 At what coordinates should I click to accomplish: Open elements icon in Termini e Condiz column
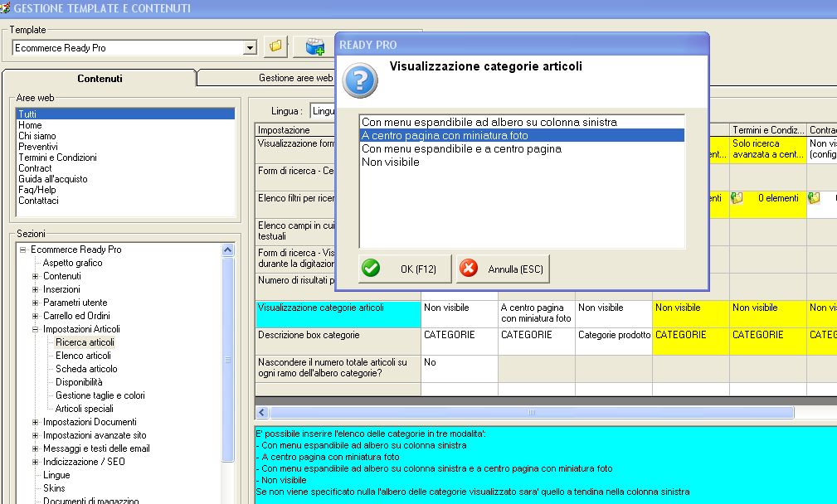click(x=737, y=198)
